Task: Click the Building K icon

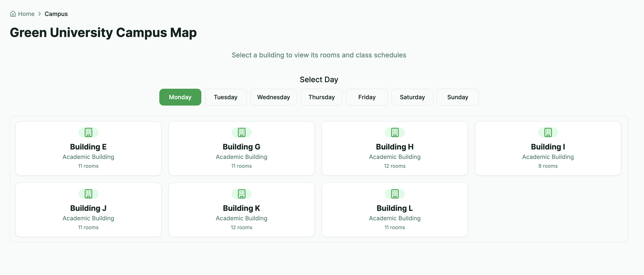Action: pyautogui.click(x=241, y=193)
